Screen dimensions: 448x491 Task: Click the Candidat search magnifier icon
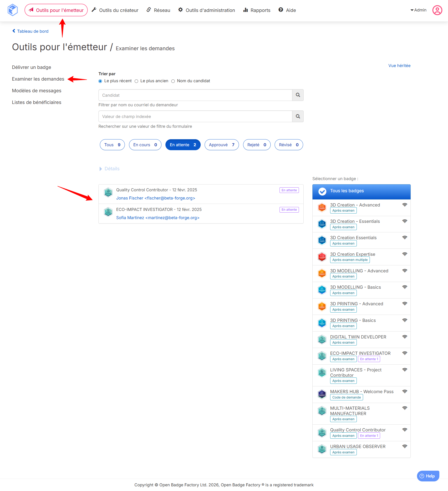coord(297,95)
